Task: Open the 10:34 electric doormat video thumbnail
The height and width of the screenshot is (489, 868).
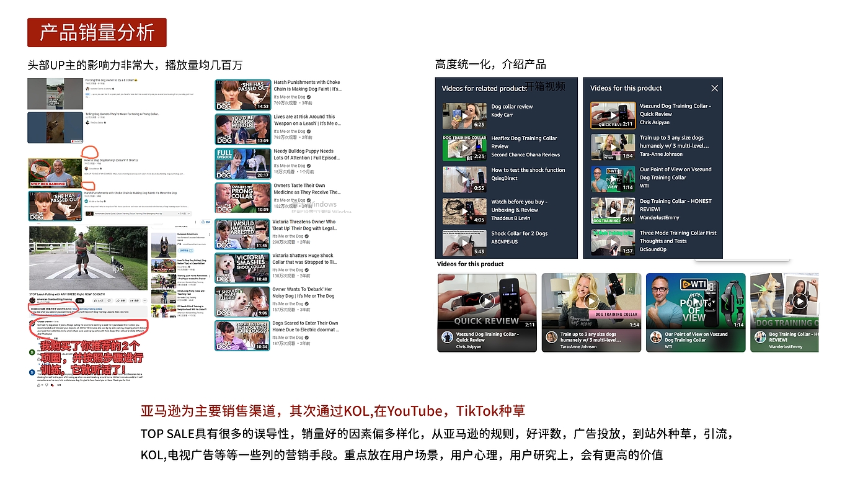Action: point(242,335)
